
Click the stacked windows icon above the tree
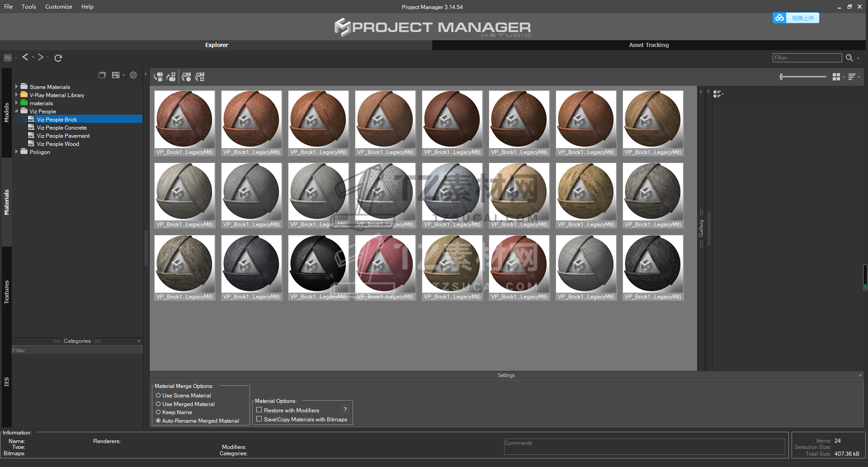(102, 75)
